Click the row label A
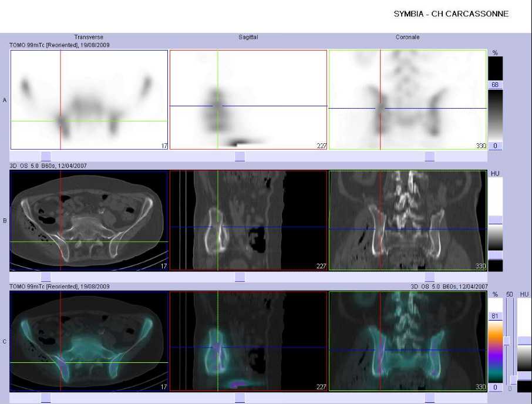 click(5, 100)
